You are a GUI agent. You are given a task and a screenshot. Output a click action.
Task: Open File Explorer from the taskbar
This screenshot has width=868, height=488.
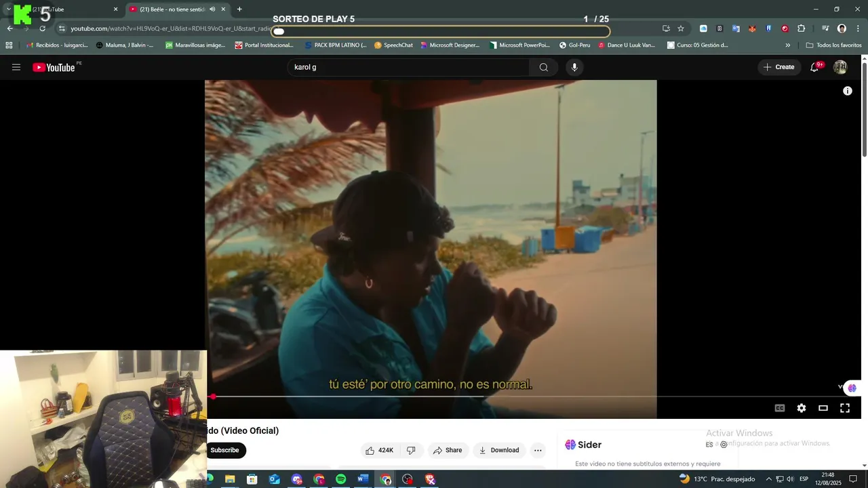230,479
